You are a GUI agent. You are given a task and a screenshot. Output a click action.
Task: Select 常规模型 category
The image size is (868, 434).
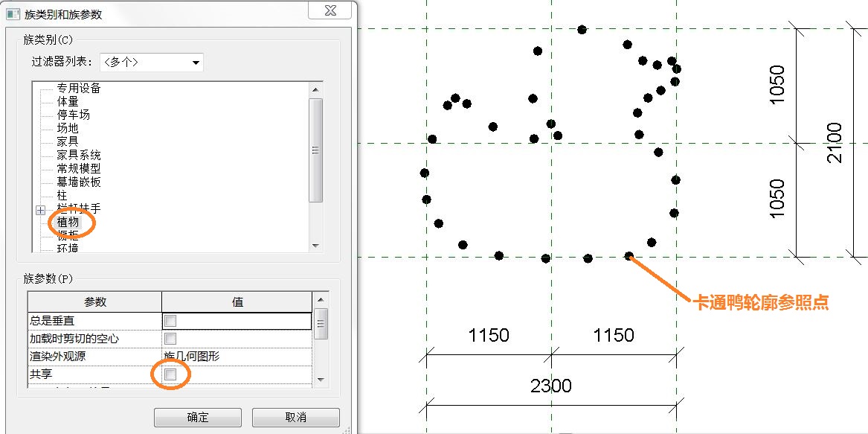click(x=79, y=168)
